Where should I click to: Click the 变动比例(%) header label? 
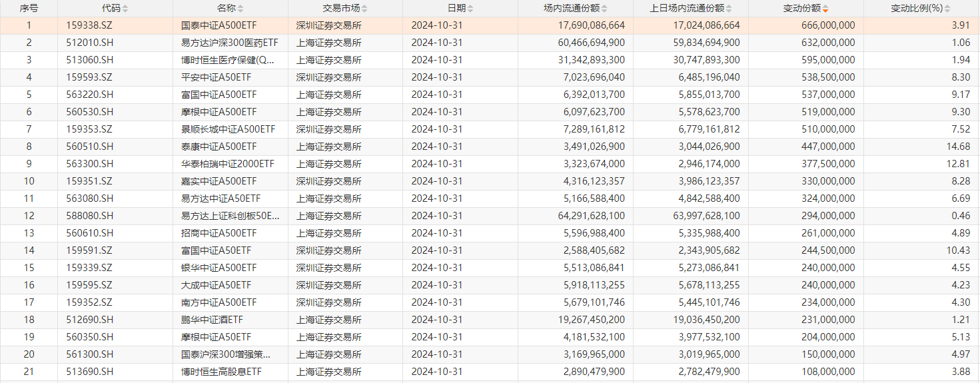[x=917, y=9]
